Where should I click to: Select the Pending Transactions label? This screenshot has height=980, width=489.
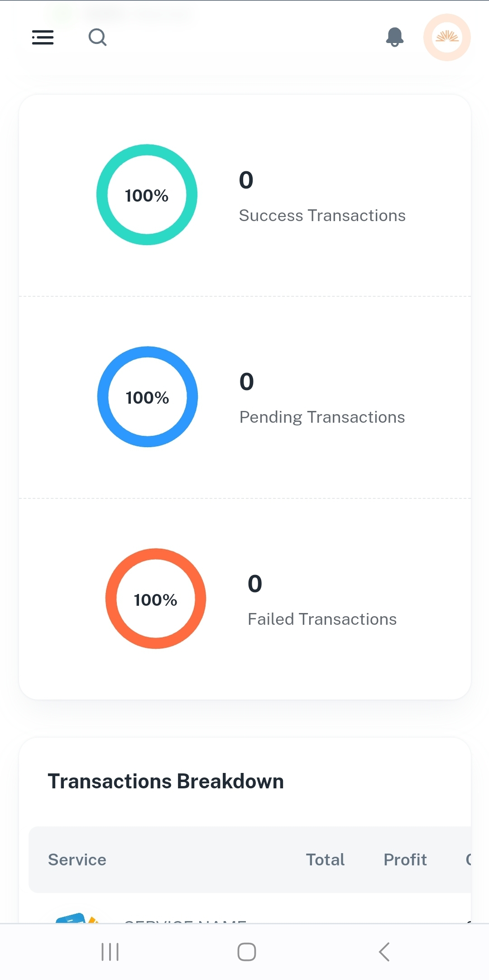(322, 417)
